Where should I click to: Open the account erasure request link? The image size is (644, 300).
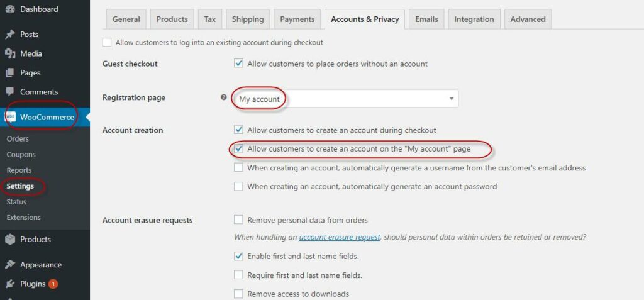pos(340,237)
